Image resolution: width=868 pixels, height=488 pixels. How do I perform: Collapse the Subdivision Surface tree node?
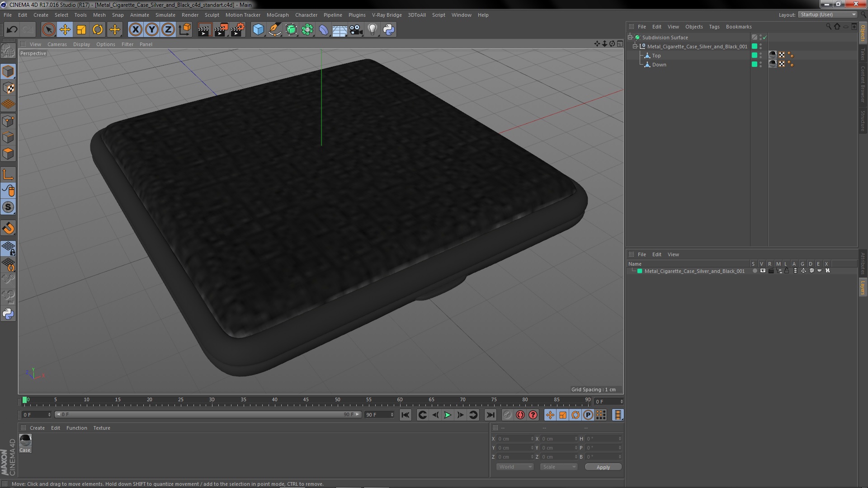(630, 38)
